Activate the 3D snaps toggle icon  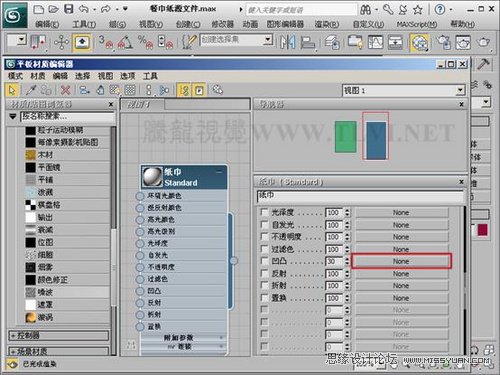(x=106, y=42)
